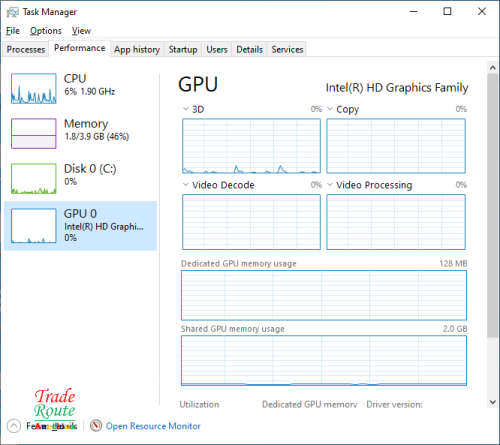Select the GPU 0 mini graph
Viewport: 500px width, 445px height.
coord(33,226)
